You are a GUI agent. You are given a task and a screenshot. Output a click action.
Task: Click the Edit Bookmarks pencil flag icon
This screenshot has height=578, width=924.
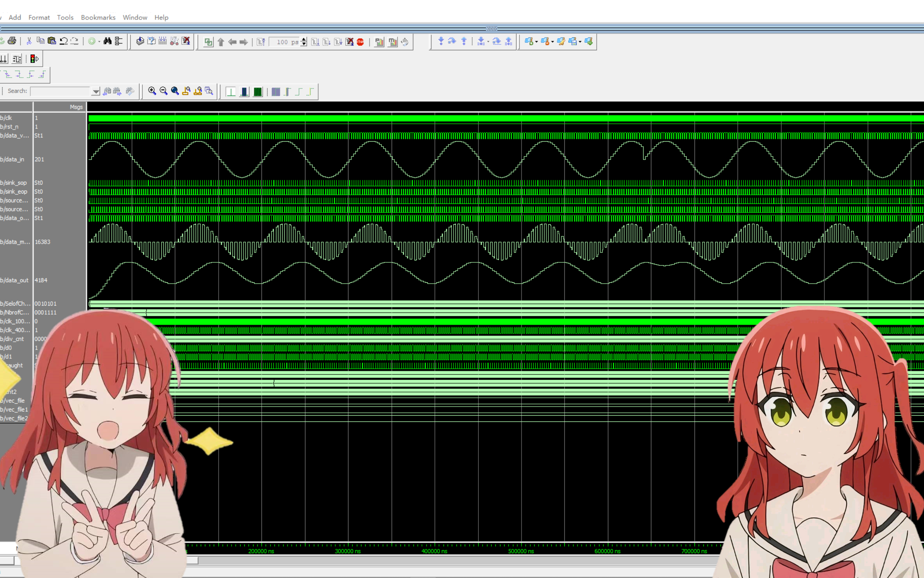561,41
